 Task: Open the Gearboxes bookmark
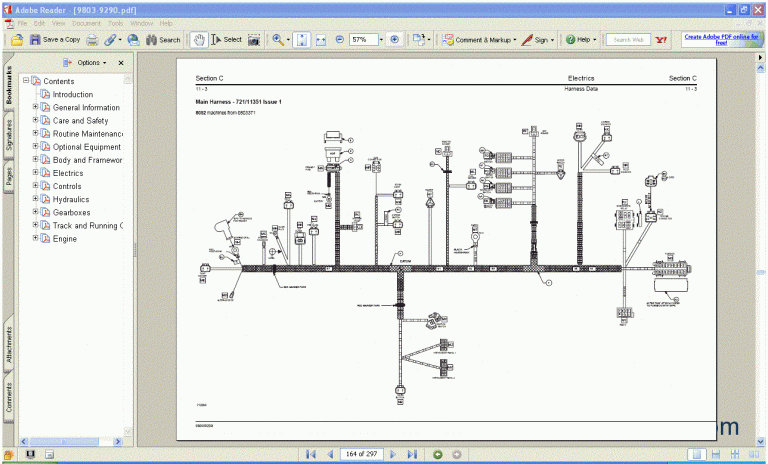[72, 212]
